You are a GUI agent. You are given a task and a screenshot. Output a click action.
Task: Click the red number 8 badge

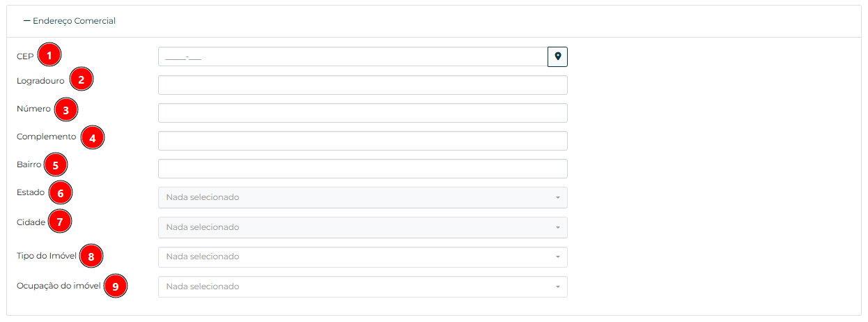click(x=91, y=256)
